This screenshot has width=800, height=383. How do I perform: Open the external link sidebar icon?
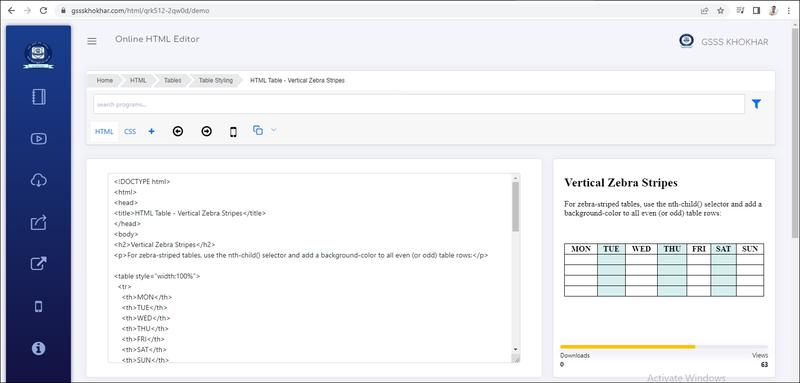pos(39,264)
